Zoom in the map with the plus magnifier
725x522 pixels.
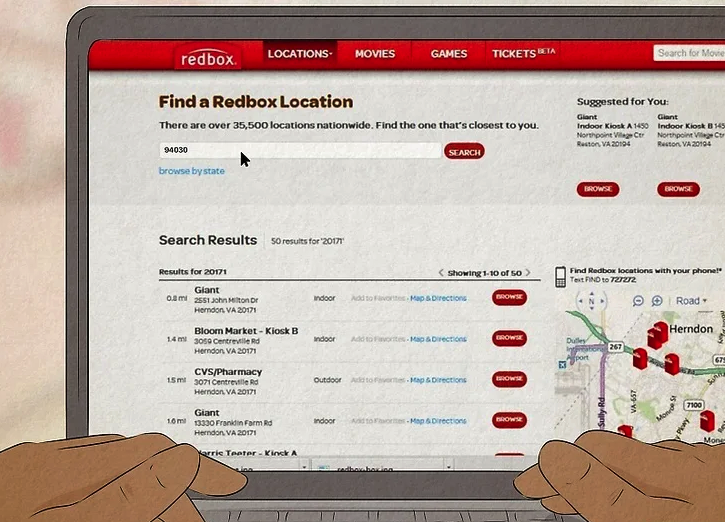click(x=657, y=301)
